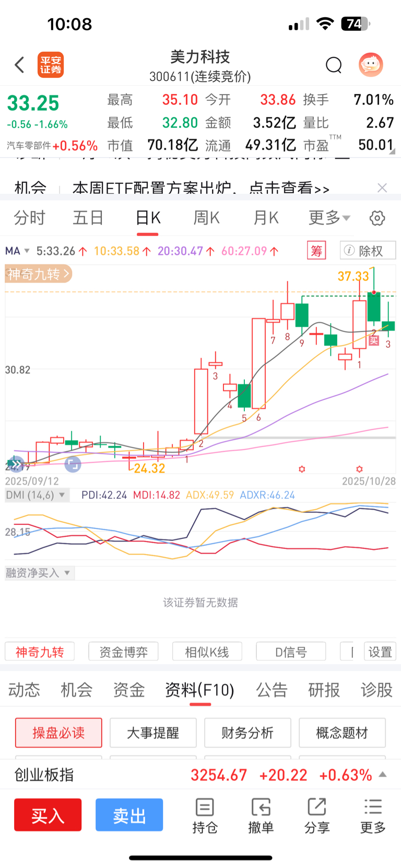Tap the 撤单 cancel order icon
Viewport: 401px width, 868px height.
click(261, 816)
